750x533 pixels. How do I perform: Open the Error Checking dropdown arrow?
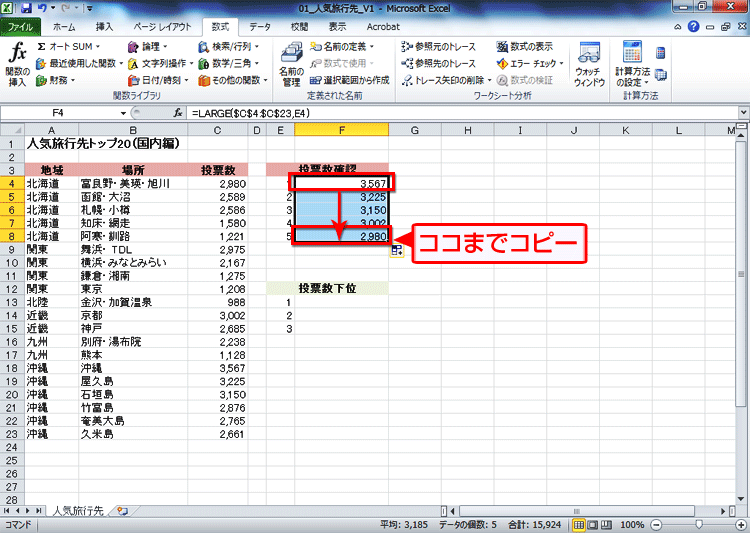pos(562,63)
